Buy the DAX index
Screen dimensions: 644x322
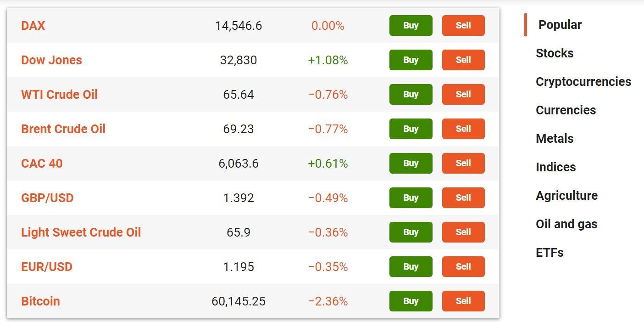[411, 25]
